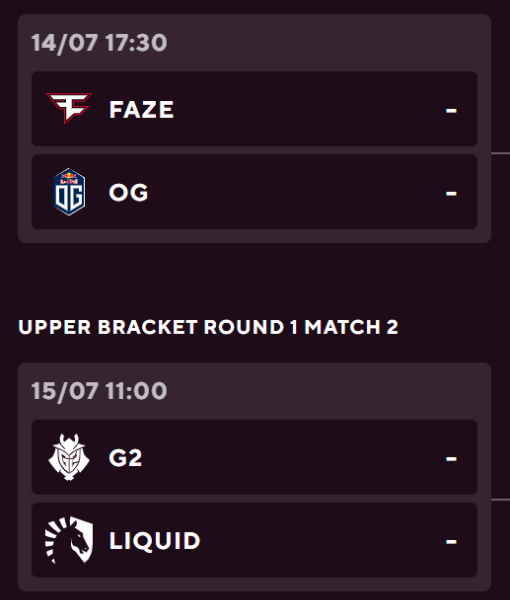Viewport: 510px width, 600px height.
Task: Click Upper Bracket Round 1 Match 2 heading
Action: coord(208,327)
